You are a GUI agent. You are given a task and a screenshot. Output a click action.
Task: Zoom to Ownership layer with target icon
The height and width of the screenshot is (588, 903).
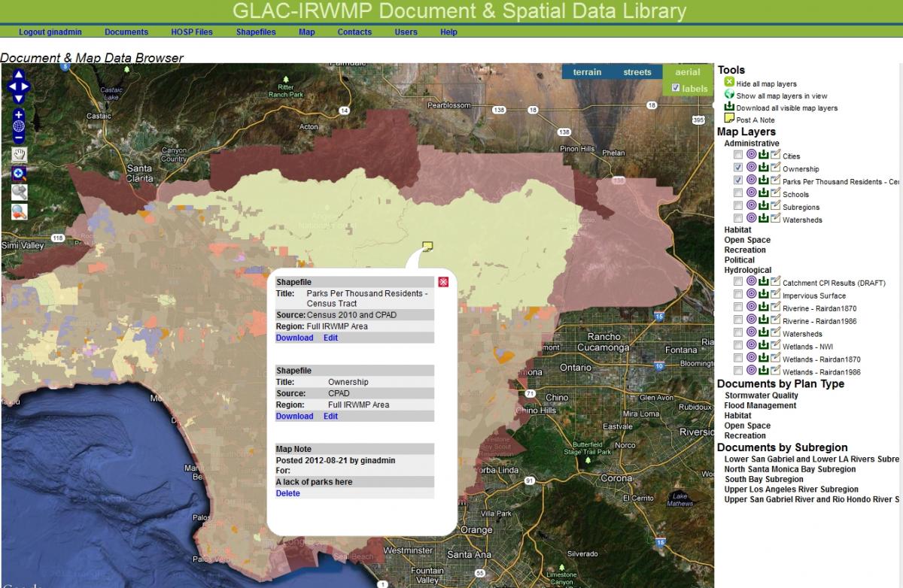pos(752,168)
